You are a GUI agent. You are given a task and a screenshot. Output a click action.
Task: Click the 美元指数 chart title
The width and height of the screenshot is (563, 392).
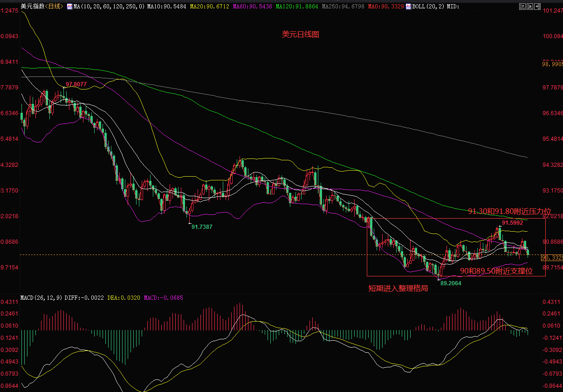coord(33,7)
